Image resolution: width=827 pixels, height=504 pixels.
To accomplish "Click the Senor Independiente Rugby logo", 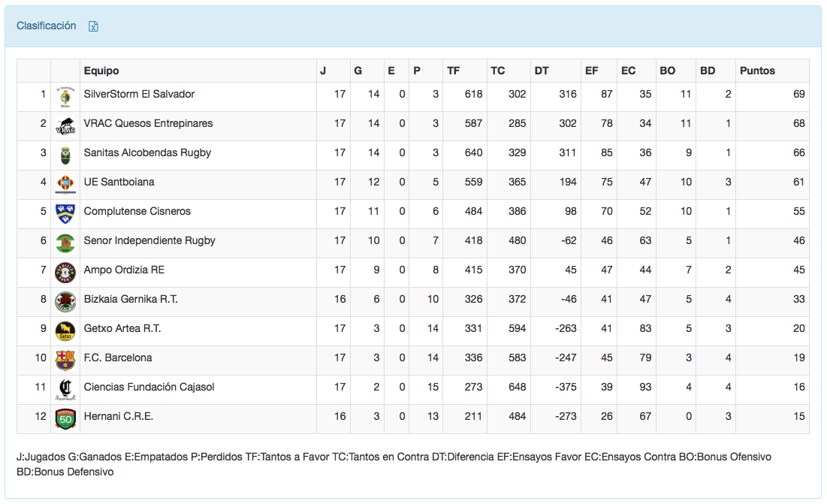I will 65,243.
